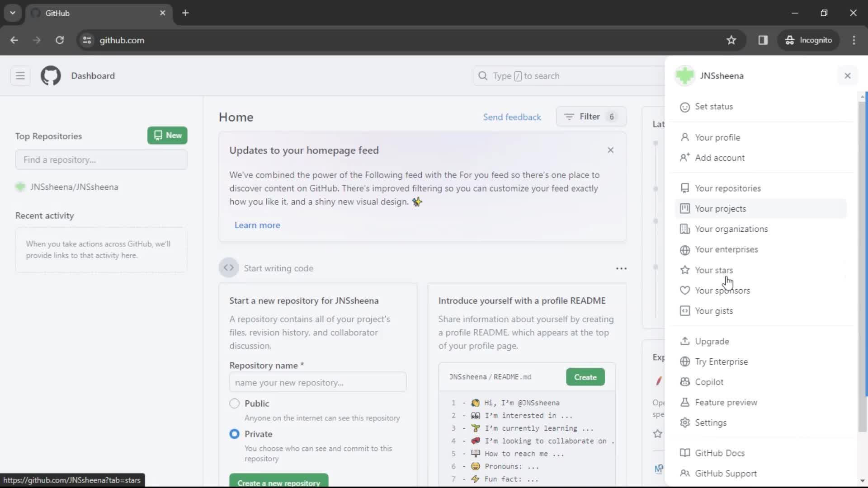Click the Feature preview beaker icon
Viewport: 868px width, 488px height.
pos(685,402)
